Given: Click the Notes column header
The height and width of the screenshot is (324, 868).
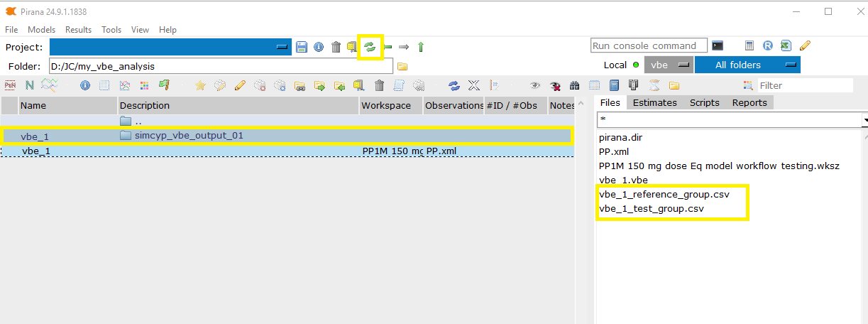Looking at the screenshot, I should (561, 105).
